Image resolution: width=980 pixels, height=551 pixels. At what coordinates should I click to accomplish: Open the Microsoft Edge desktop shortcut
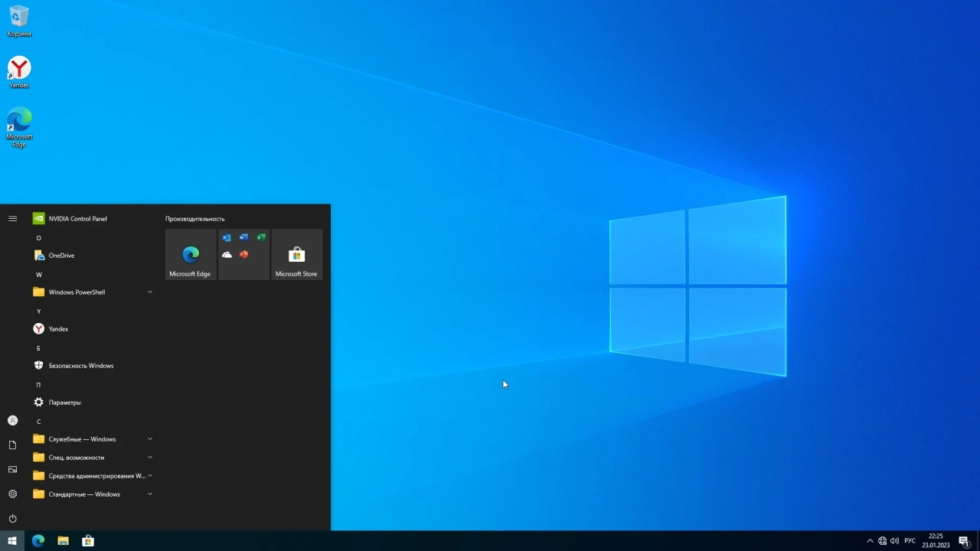[x=19, y=127]
